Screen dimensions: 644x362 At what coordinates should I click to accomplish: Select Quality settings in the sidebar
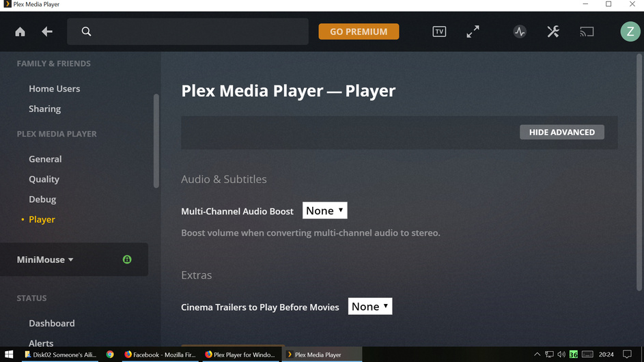tap(44, 179)
